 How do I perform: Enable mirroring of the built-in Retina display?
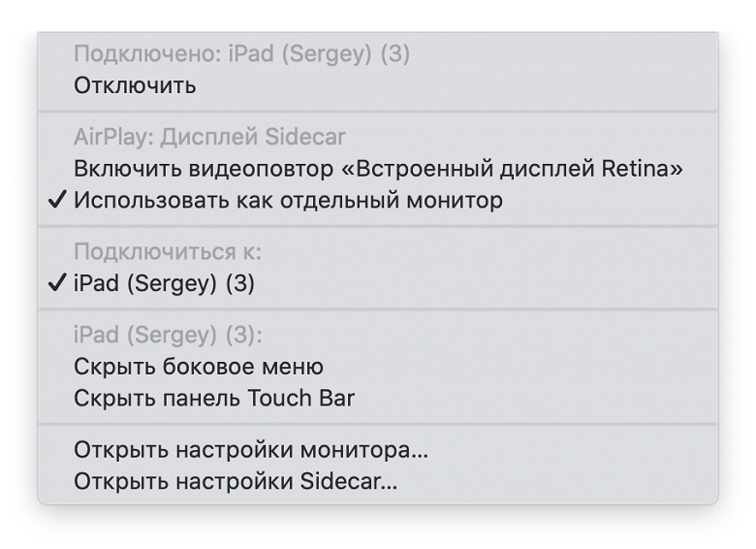click(378, 169)
